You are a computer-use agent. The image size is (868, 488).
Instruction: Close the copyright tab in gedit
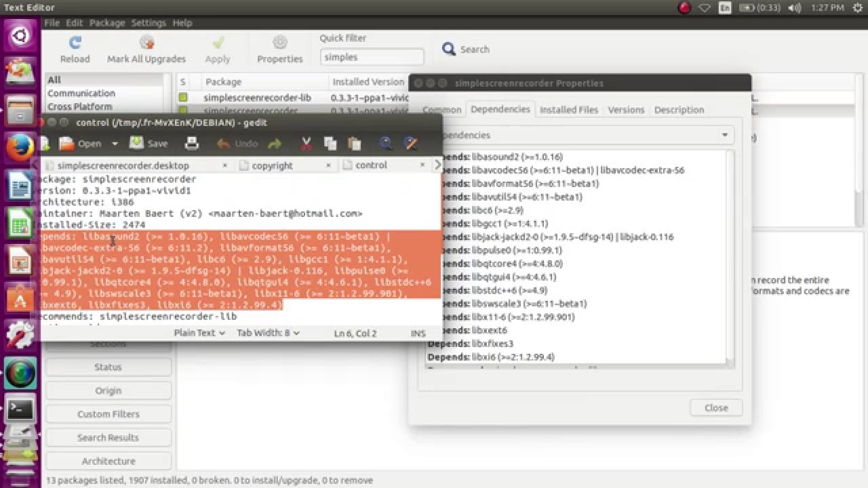328,165
